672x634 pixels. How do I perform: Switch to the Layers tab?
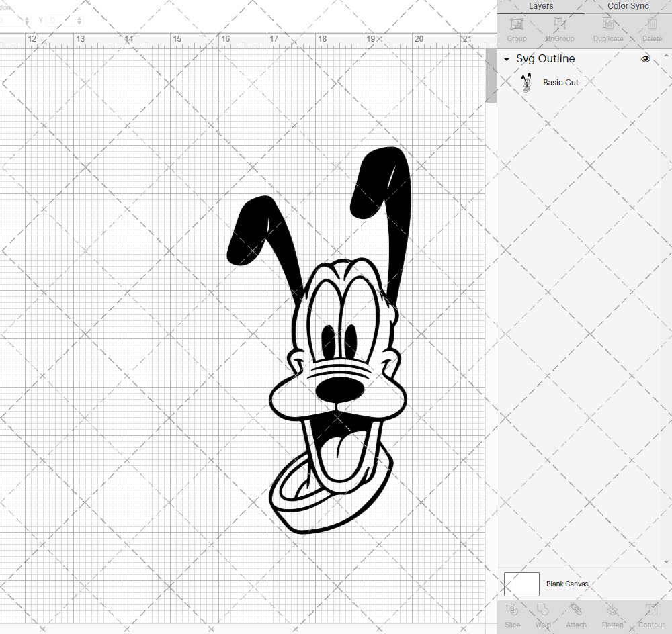coord(541,6)
